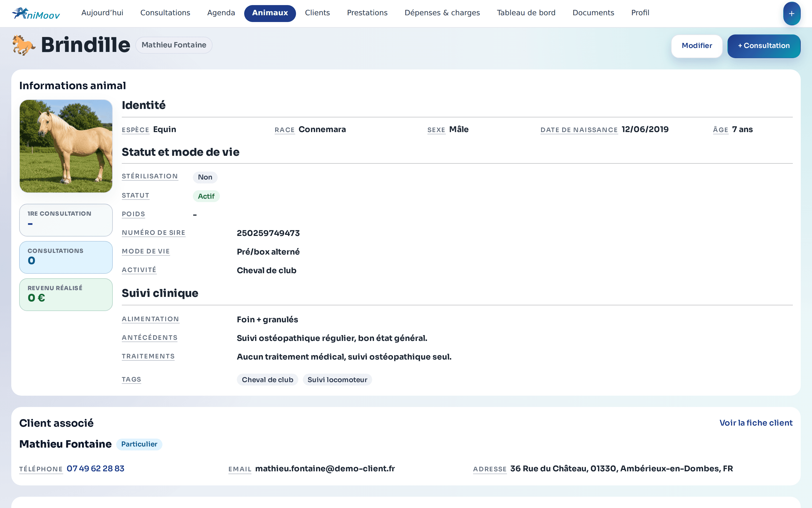The image size is (812, 508).
Task: Open Dépenses & charges tab
Action: [442, 13]
